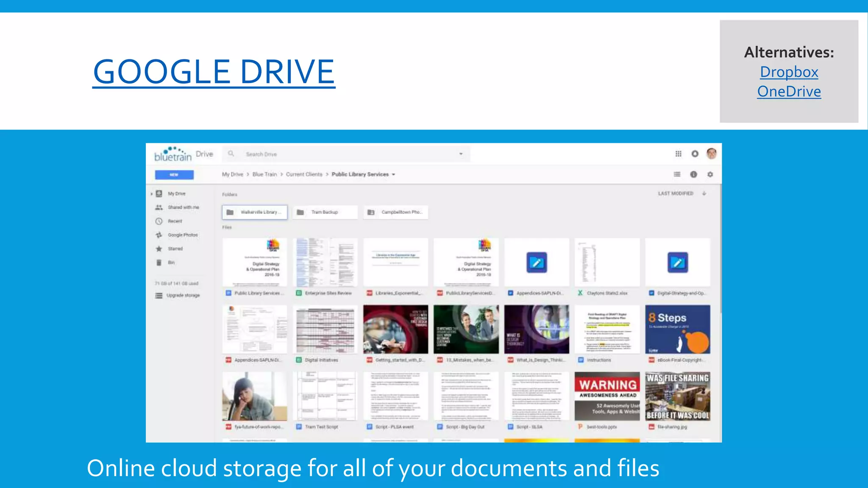Click the Recent clock icon
Viewport: 868px width, 488px height.
(x=159, y=221)
